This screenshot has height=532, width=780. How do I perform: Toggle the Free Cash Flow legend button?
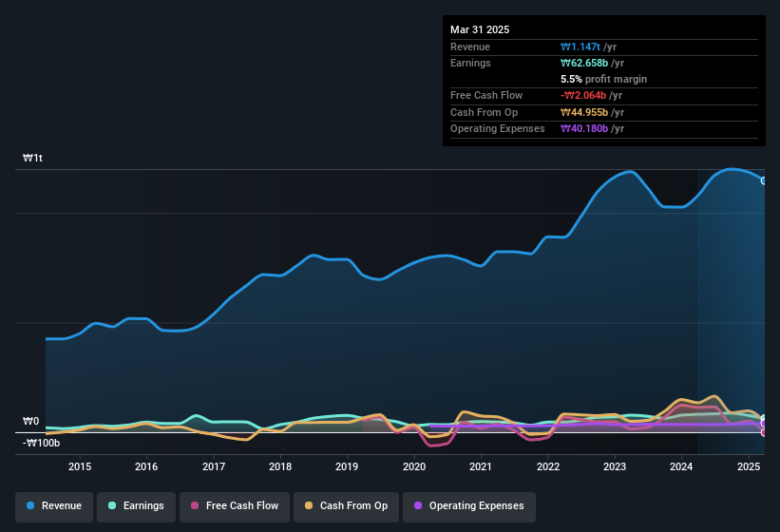point(235,506)
